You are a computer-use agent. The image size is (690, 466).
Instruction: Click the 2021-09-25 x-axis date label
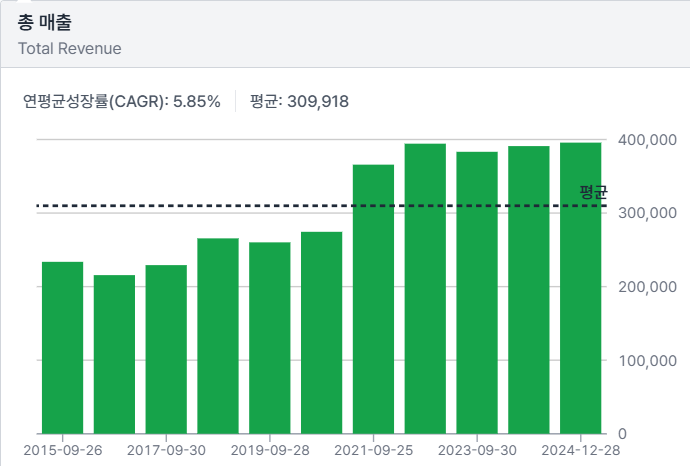(373, 451)
